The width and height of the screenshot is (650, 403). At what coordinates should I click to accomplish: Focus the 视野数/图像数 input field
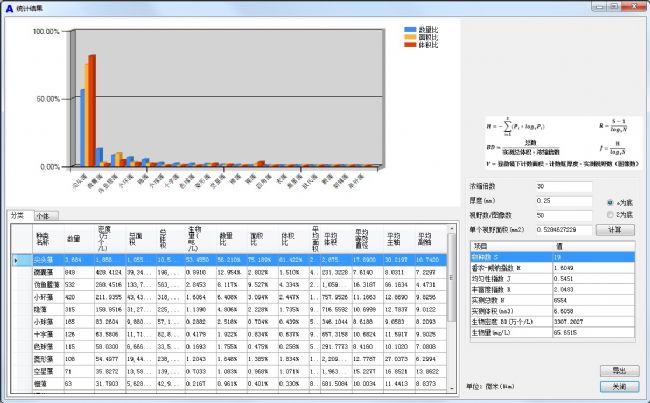click(563, 215)
